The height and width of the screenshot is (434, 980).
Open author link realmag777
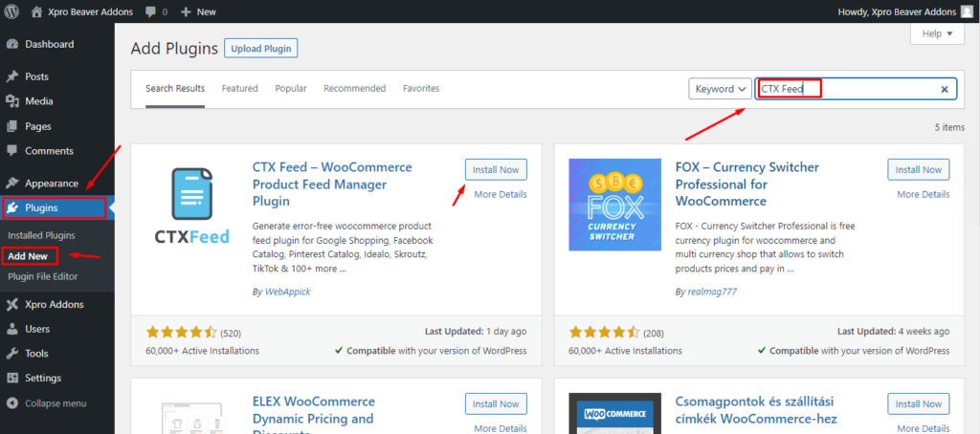tap(712, 292)
